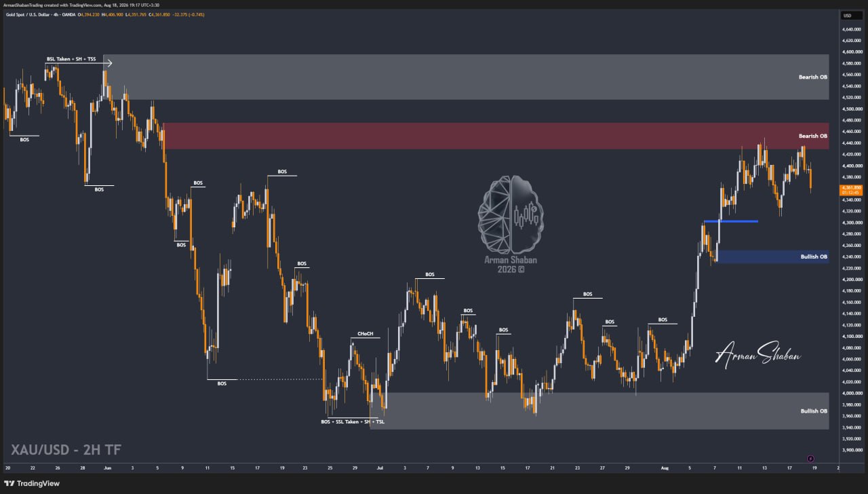Click the 4,000.000 price axis label
The width and height of the screenshot is (868, 494).
(851, 393)
